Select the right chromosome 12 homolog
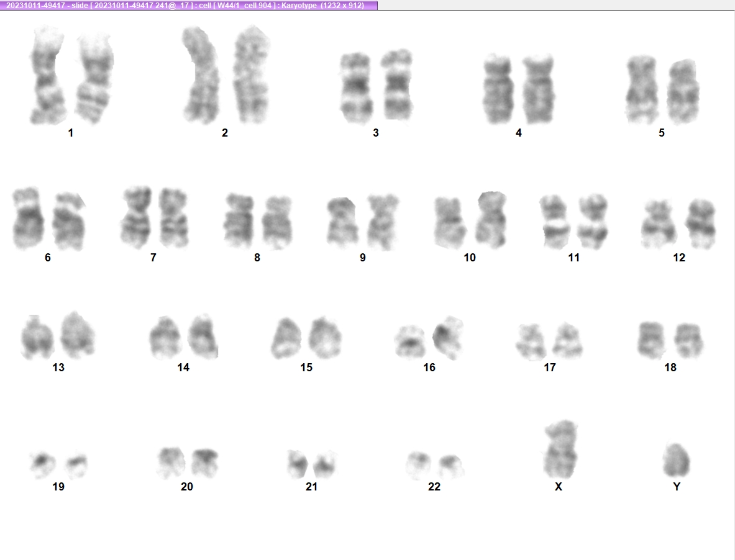735x560 pixels. [x=701, y=224]
